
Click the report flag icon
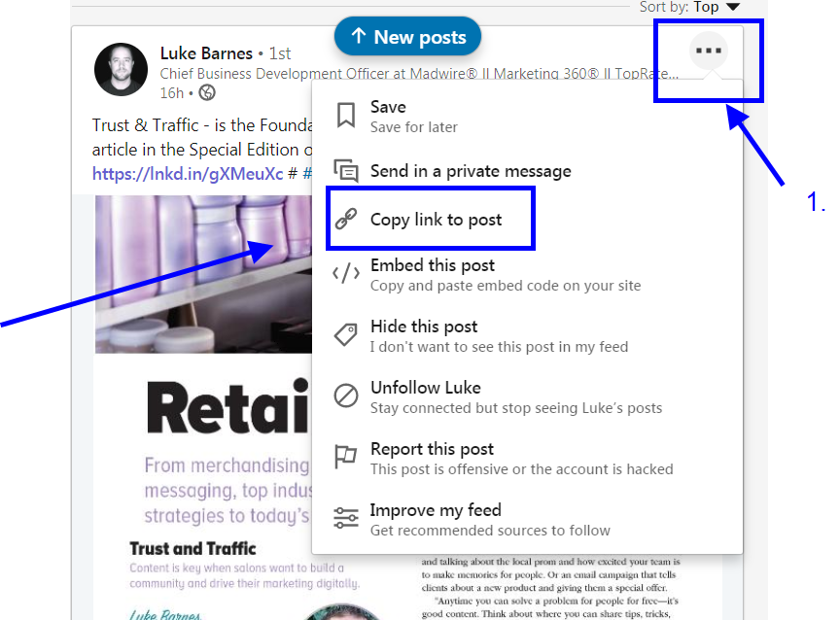[345, 457]
